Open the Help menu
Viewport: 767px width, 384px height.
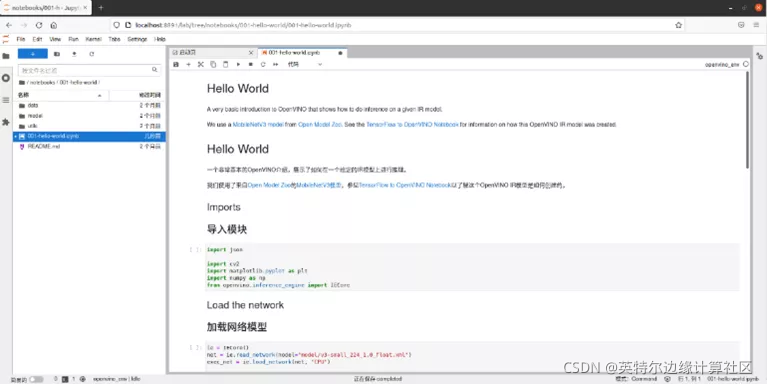(159, 39)
